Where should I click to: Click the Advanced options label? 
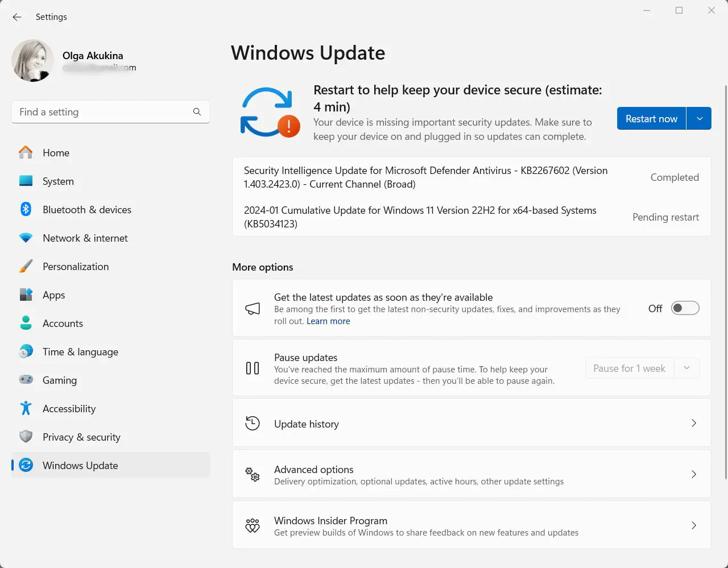click(314, 470)
